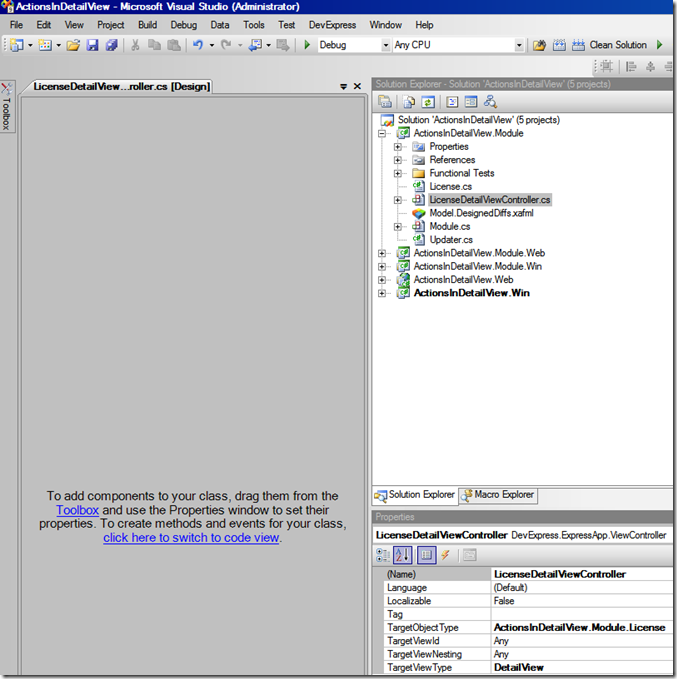Switch to the Solution Explorer tab
Screen dimensions: 677x679
coord(415,495)
